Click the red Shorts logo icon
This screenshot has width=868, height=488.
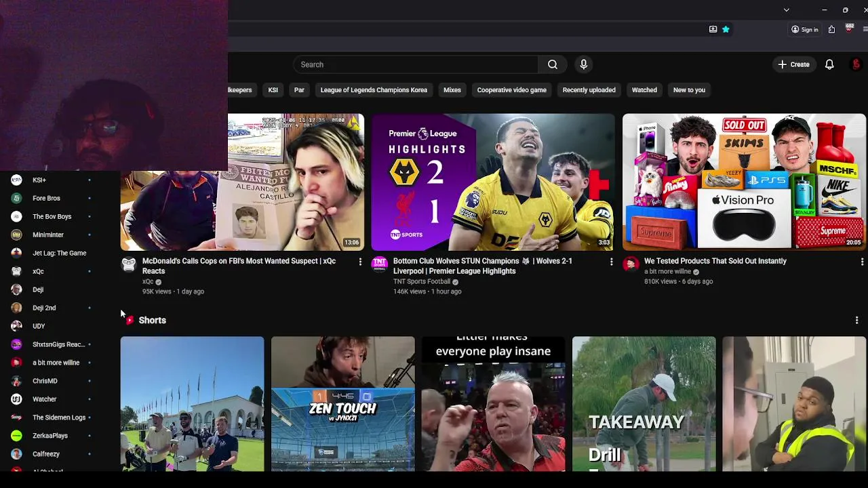coord(130,320)
